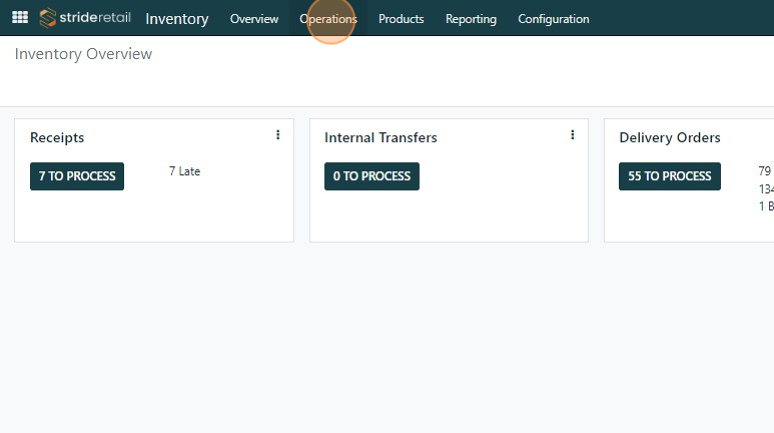Click the 79 count on Delivery Orders
Screen dimensions: 774x433
pos(765,171)
